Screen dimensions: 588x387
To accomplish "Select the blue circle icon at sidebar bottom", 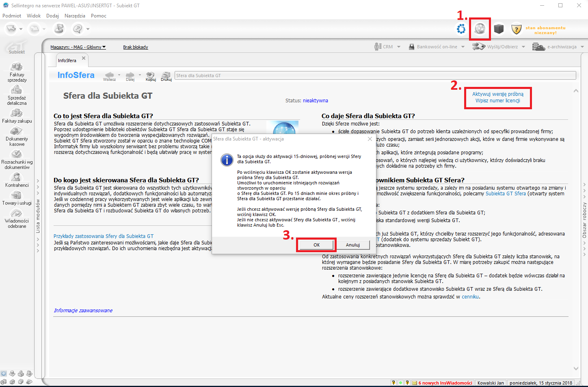I will tap(4, 374).
